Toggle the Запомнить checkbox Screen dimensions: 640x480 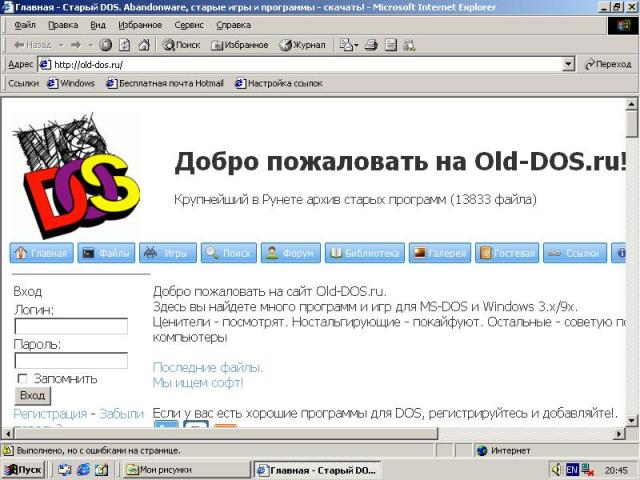coord(22,379)
